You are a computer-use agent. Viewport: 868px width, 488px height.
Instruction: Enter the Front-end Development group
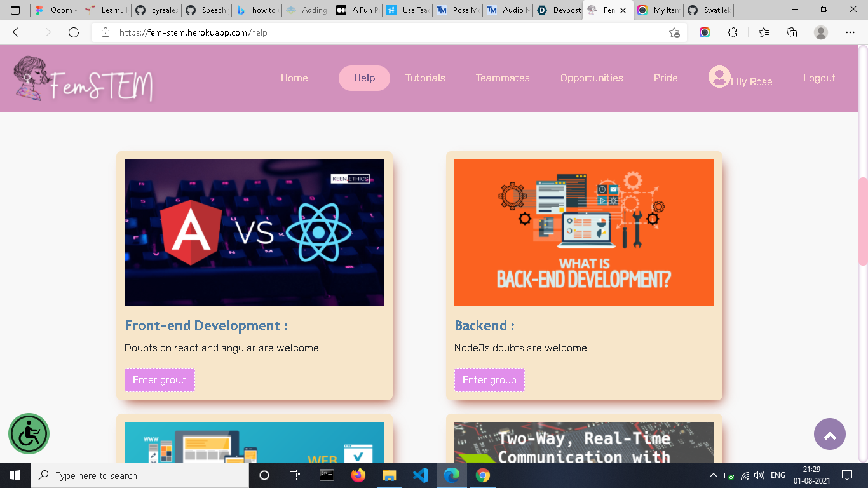tap(159, 380)
